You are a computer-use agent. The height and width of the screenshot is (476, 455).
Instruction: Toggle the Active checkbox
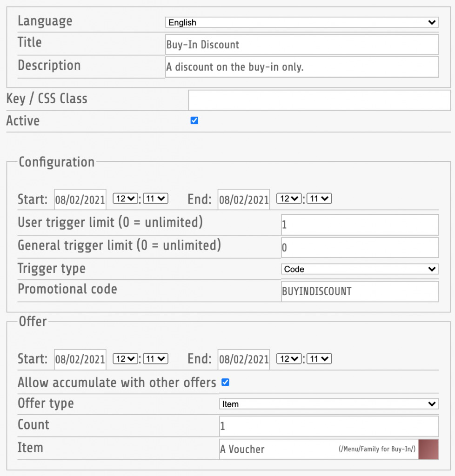pyautogui.click(x=194, y=120)
